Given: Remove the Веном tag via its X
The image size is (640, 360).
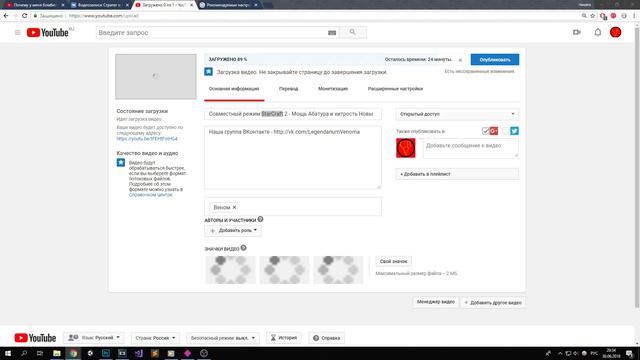Looking at the screenshot, I should (x=234, y=207).
